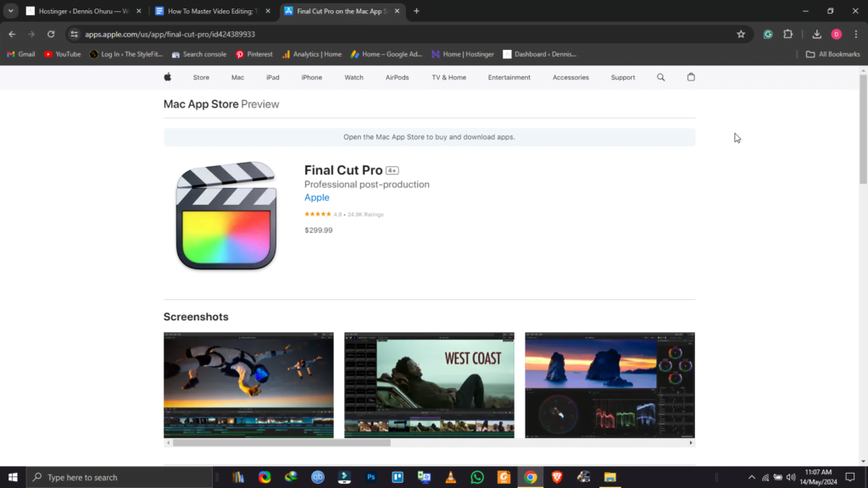Image resolution: width=868 pixels, height=488 pixels.
Task: Open the Windows Start menu
Action: [x=13, y=477]
